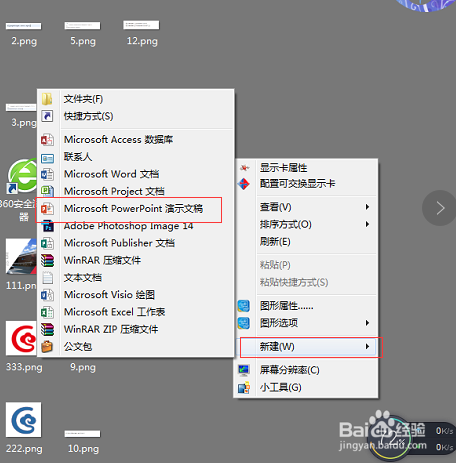Click the Excel worksheet icon
Screen dimensions: 456x463
47,312
